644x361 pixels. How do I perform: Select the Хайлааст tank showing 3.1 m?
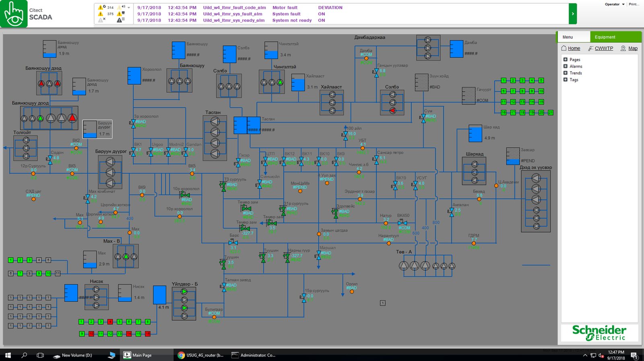[298, 82]
